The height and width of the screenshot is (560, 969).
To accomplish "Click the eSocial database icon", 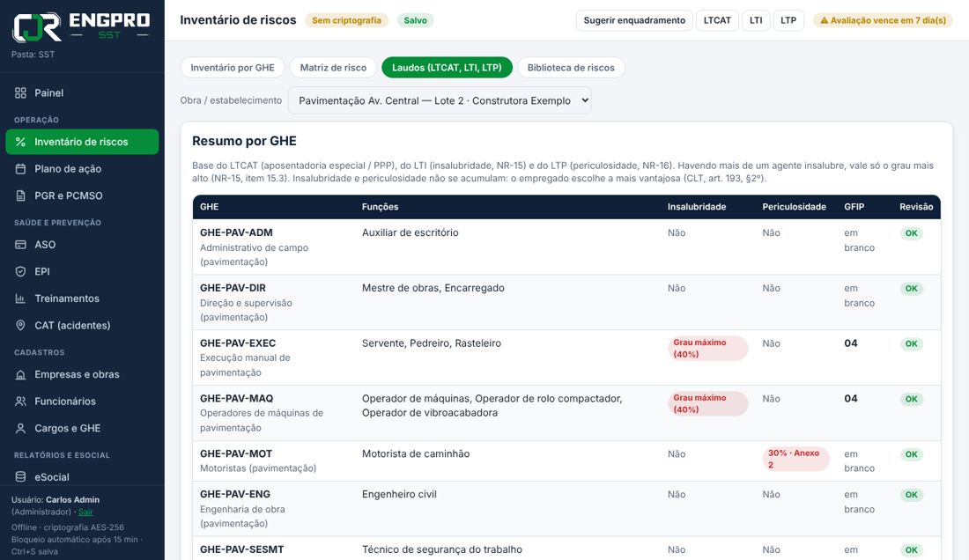I will point(20,476).
